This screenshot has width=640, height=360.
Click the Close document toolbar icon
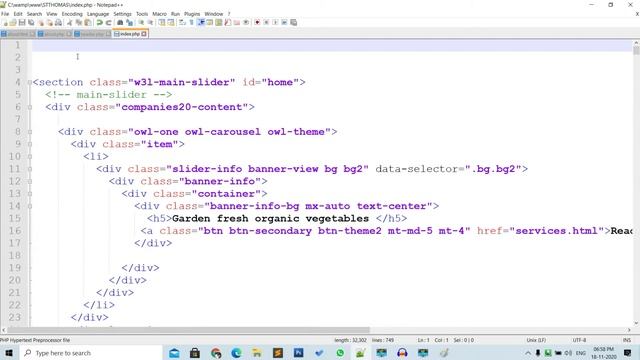[x=41, y=22]
